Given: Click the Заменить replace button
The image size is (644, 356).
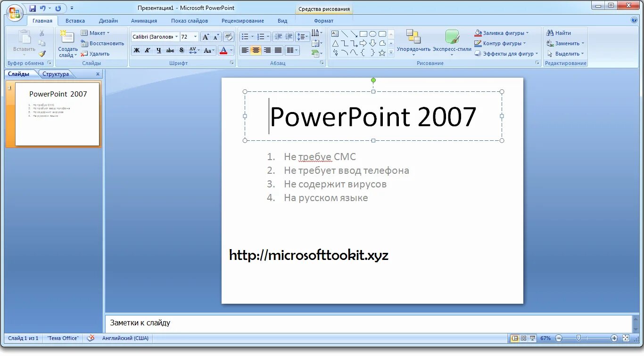Looking at the screenshot, I should pos(565,43).
